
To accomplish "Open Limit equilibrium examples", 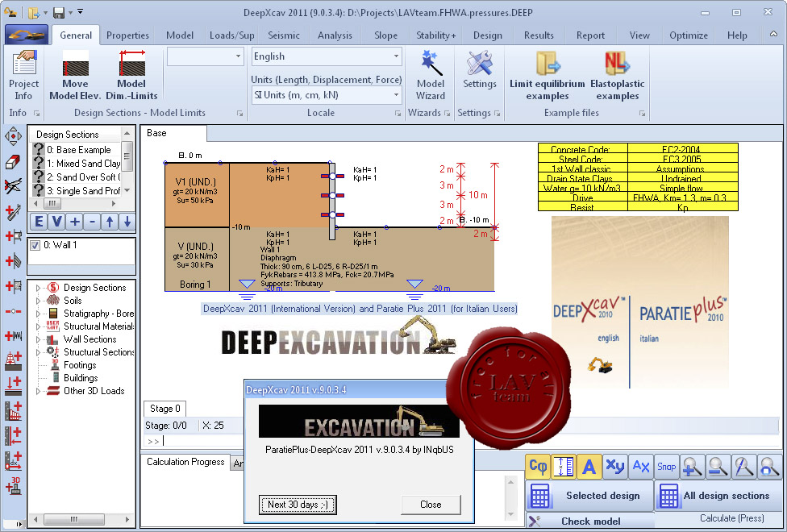I will point(547,76).
